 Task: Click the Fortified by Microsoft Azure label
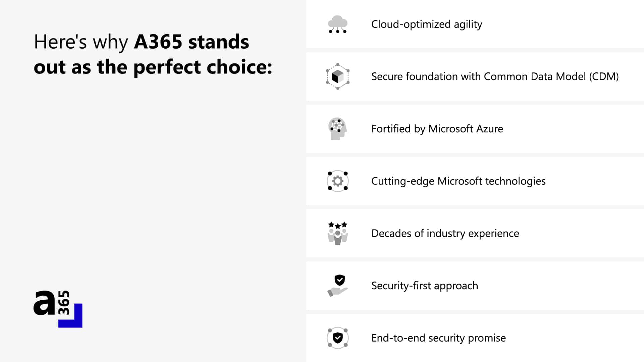[x=437, y=129]
